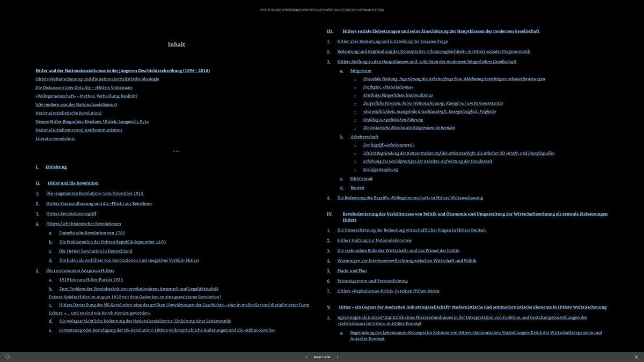Go to previous search result arrow

click(x=306, y=357)
